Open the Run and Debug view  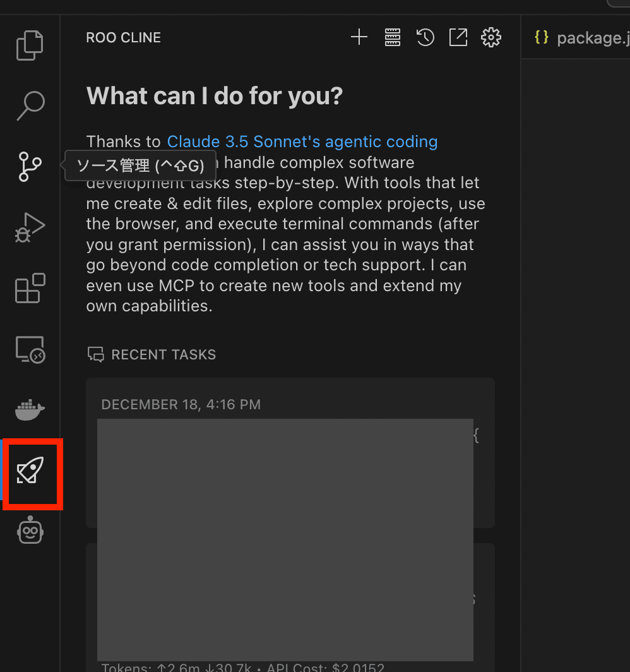30,227
